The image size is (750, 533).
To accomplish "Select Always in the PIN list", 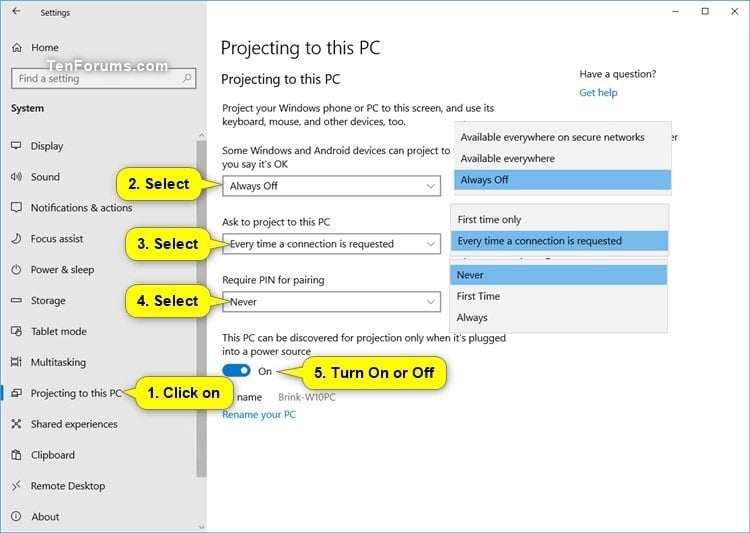I will (558, 318).
